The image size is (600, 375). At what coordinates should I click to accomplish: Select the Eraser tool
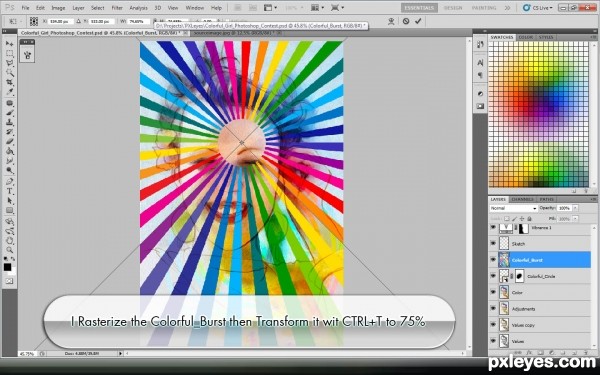pos(9,142)
